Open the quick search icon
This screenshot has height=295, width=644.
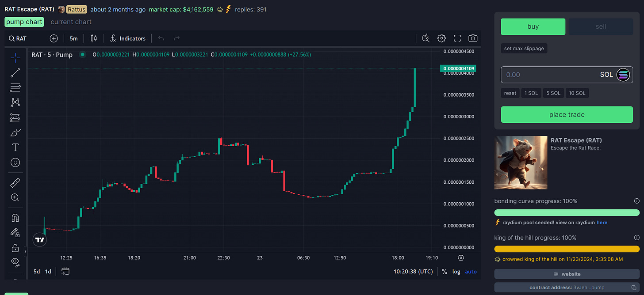tap(426, 38)
